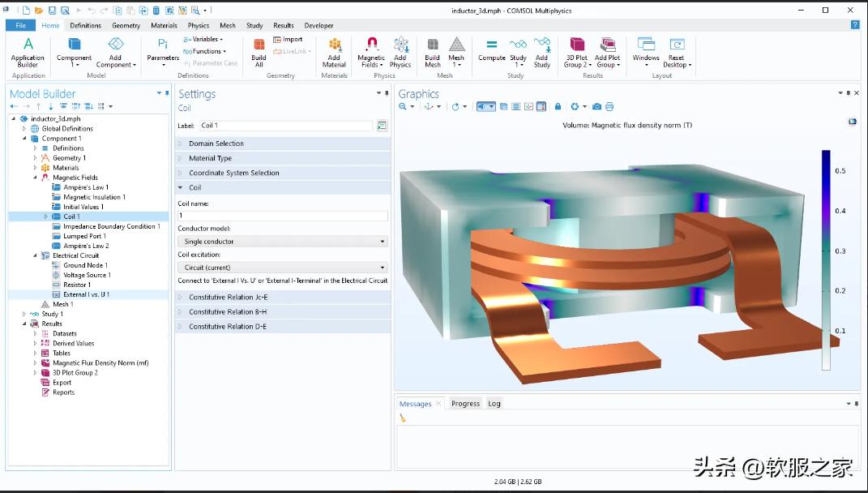Screen dimensions: 868x493
Task: Click Add Plot Group button
Action: (607, 54)
